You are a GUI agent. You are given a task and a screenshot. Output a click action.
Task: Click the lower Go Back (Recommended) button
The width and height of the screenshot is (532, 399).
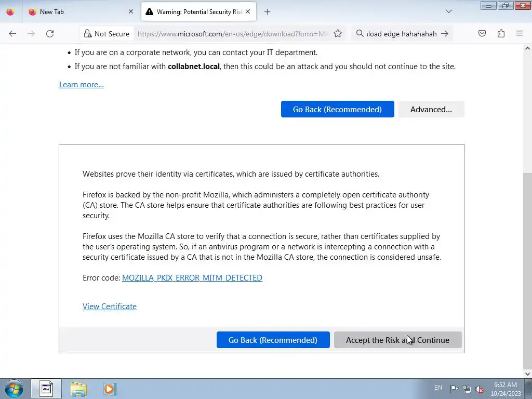point(273,340)
